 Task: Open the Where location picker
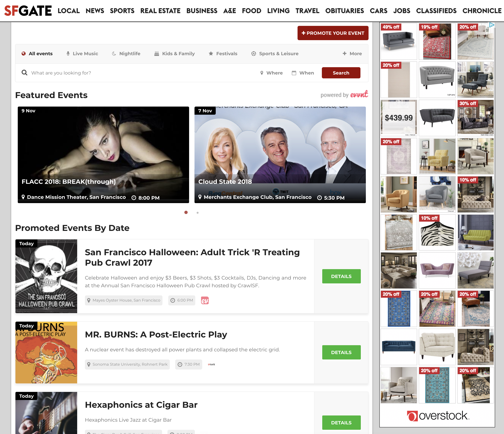(271, 73)
